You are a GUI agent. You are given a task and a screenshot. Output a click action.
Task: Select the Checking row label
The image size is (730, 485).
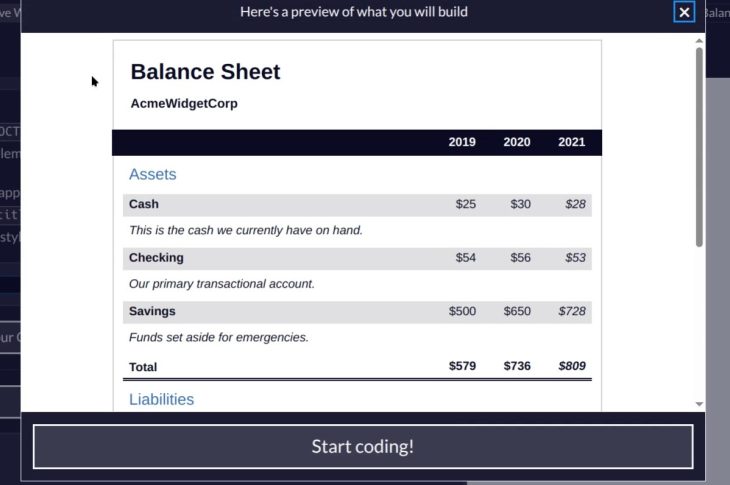coord(156,257)
